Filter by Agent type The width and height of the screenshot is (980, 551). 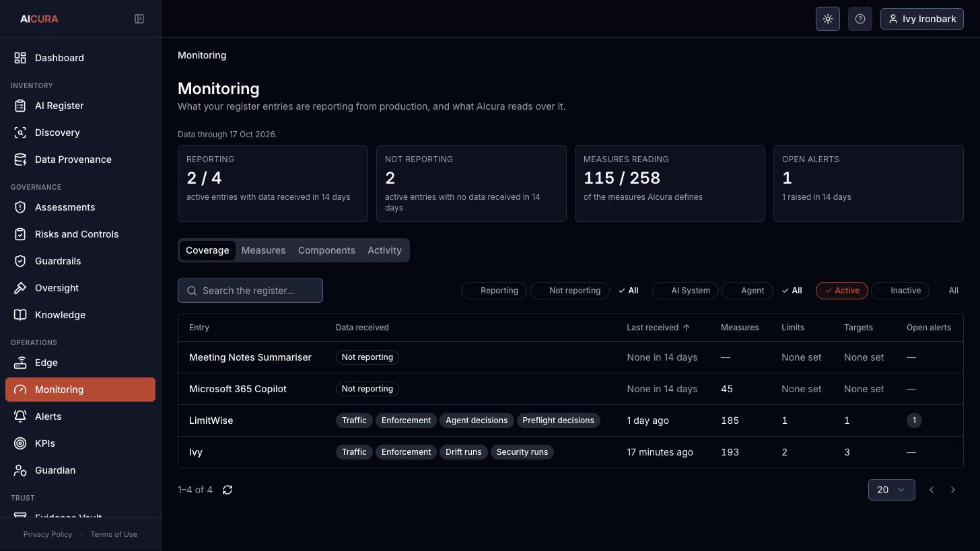click(x=747, y=291)
